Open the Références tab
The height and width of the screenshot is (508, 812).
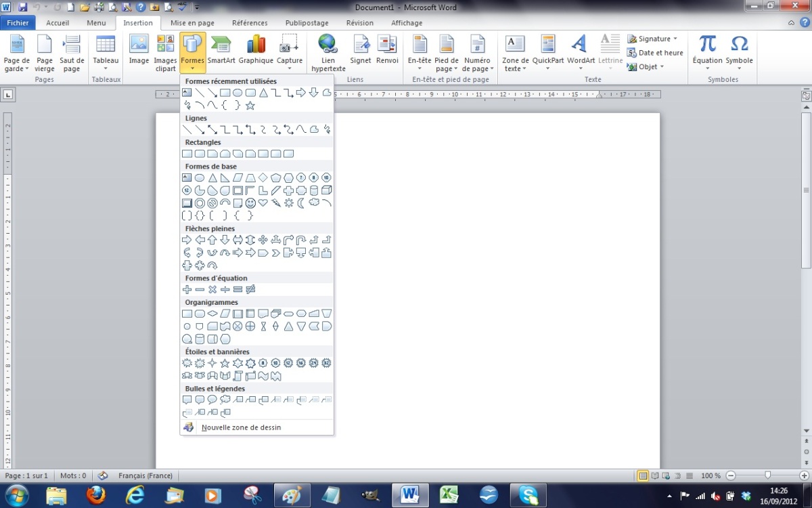pos(250,22)
